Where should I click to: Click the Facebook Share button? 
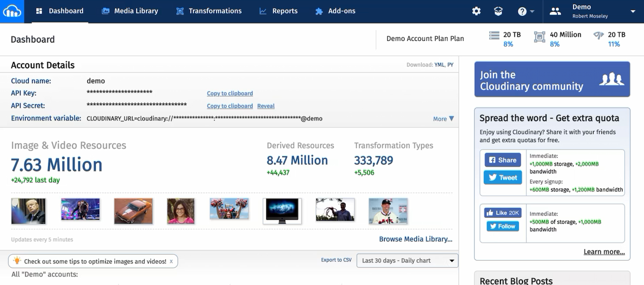(x=503, y=160)
